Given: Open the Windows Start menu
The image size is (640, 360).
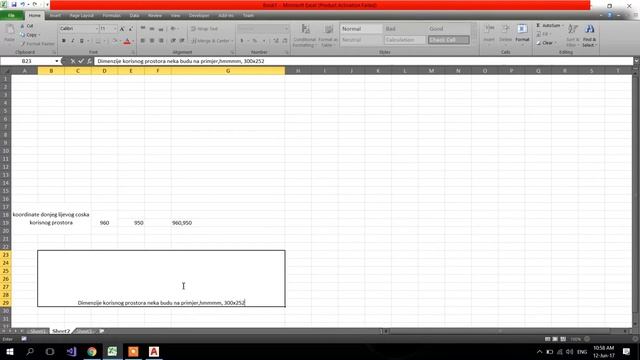Looking at the screenshot, I should pos(10,351).
